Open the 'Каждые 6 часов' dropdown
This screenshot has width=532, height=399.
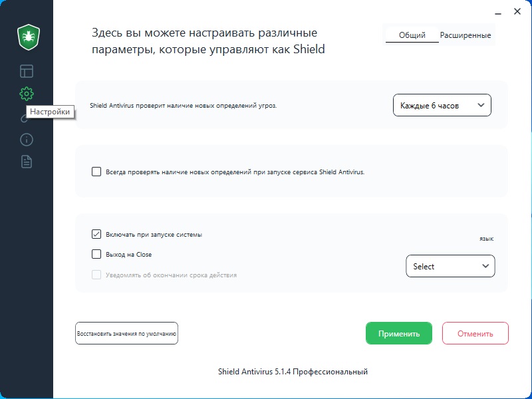[442, 104]
